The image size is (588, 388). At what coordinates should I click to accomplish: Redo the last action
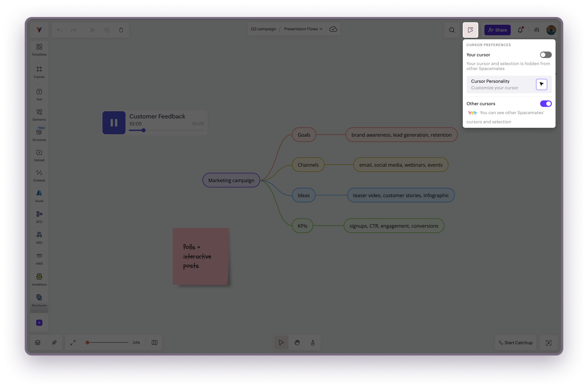pos(74,30)
